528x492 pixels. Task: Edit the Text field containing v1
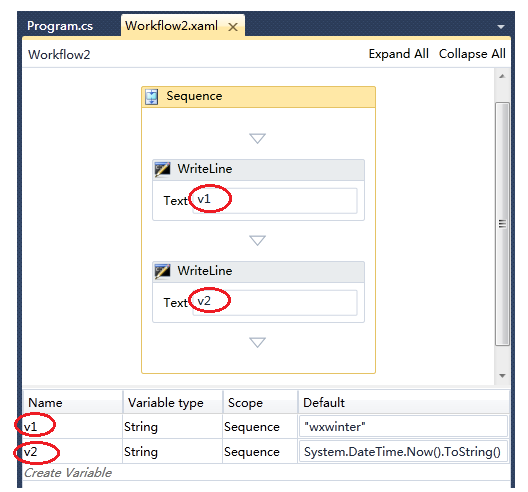click(x=274, y=200)
